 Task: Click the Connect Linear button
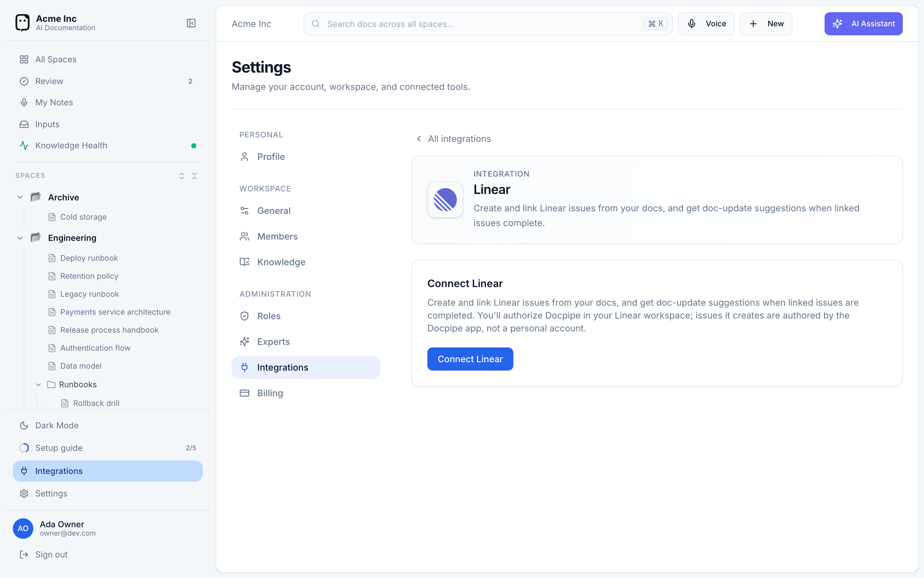click(470, 359)
